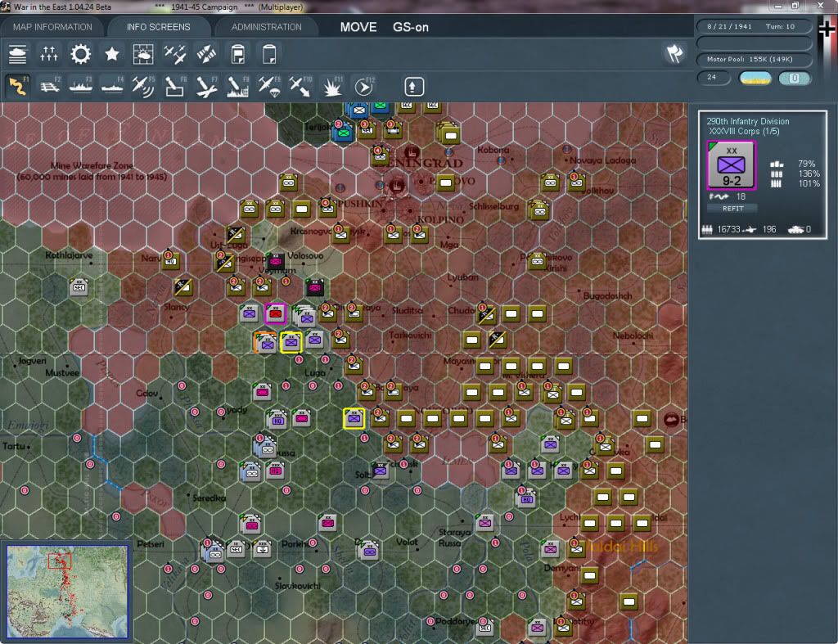
Task: Click the Slavkovichi town label
Action: tap(297, 586)
